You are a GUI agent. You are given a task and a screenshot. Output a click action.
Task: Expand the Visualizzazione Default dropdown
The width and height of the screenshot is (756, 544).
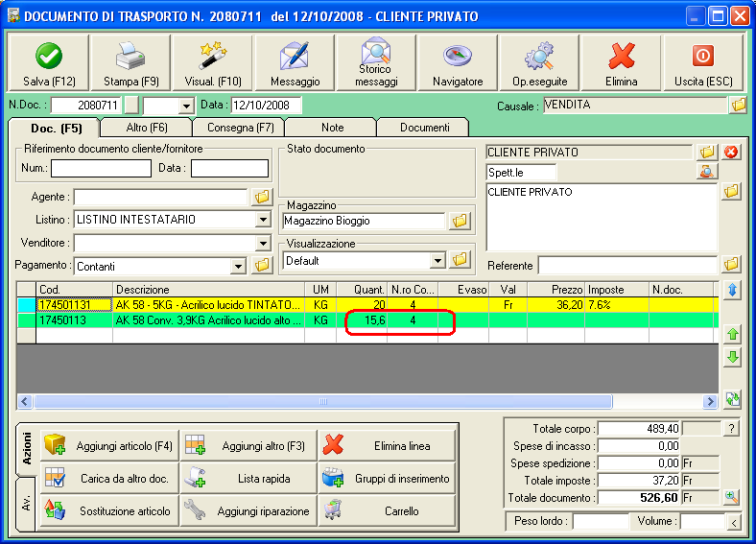pos(437,260)
